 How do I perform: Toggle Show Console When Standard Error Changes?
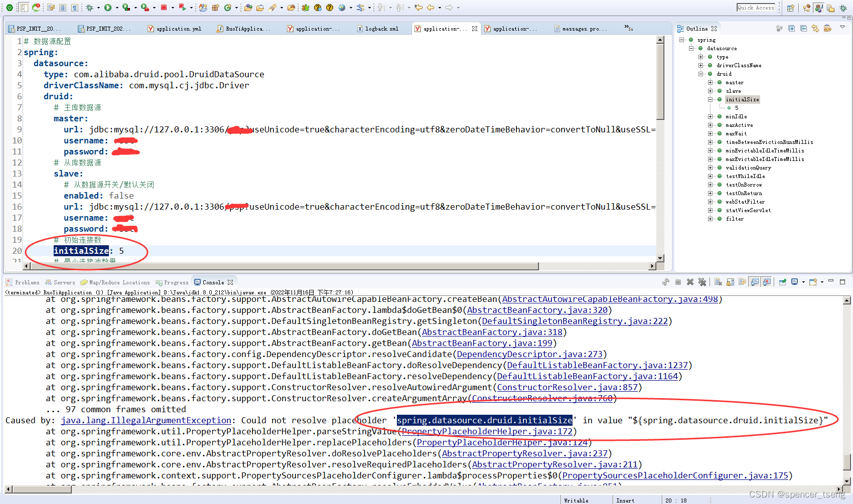click(x=766, y=282)
